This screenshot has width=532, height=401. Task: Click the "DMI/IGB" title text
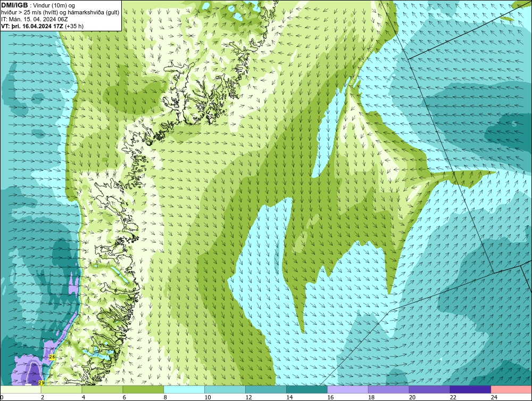14,5
